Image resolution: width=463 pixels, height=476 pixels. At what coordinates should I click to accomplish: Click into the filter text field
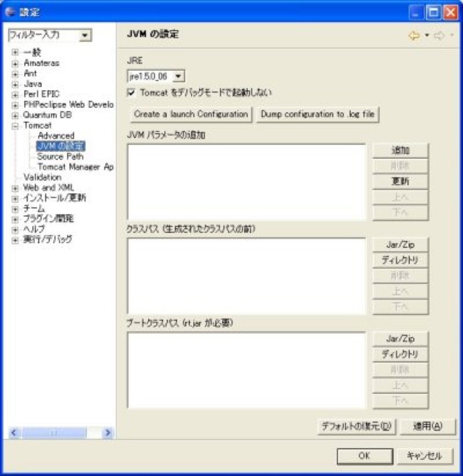(44, 35)
